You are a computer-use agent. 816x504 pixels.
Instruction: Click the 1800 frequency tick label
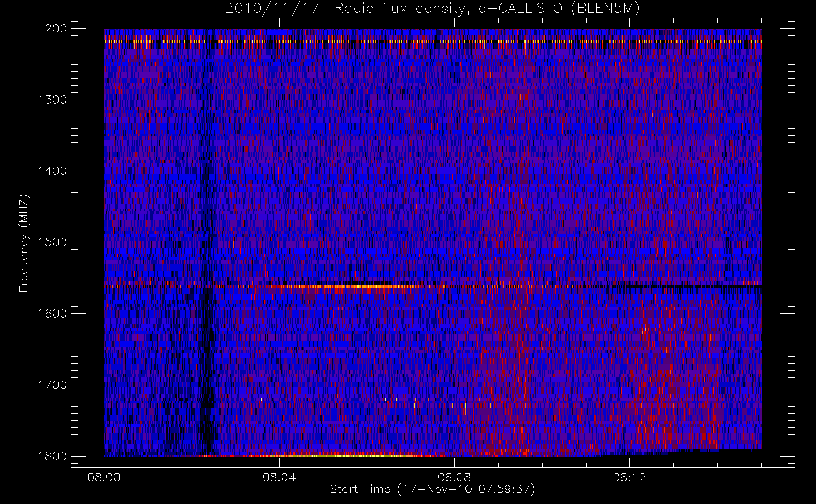tap(52, 456)
